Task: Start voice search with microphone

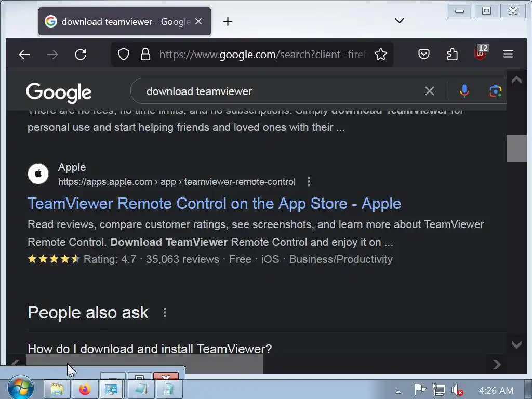Action: tap(464, 91)
